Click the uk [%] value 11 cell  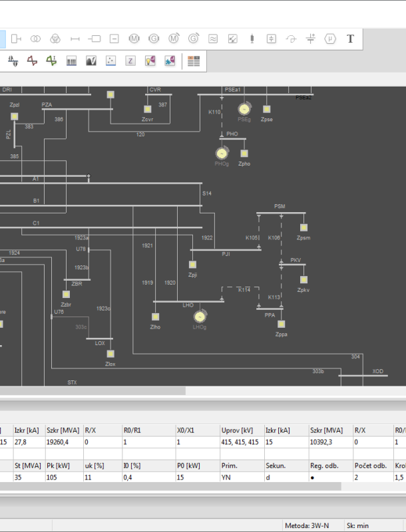pyautogui.click(x=102, y=477)
